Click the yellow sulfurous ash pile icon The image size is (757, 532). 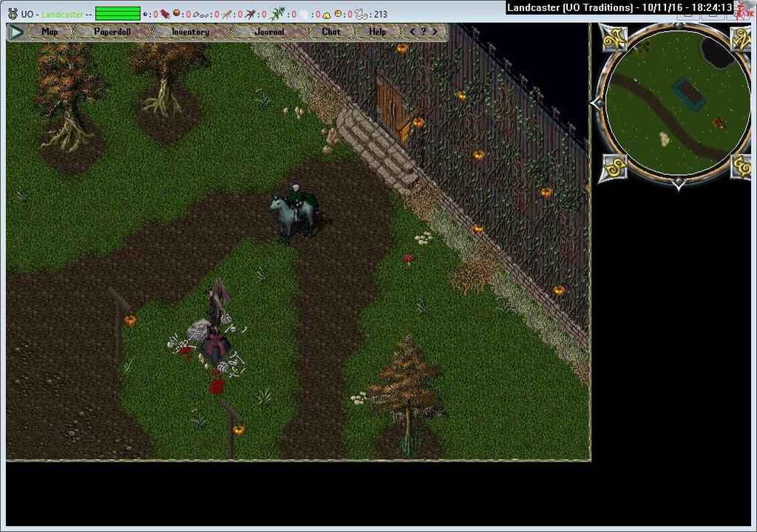click(327, 15)
